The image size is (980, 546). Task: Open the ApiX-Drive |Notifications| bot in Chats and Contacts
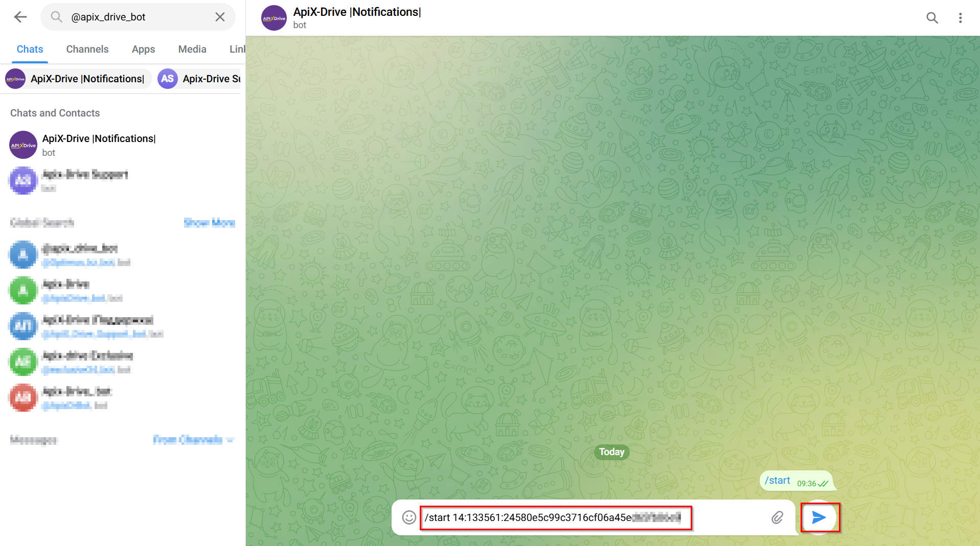pos(123,145)
